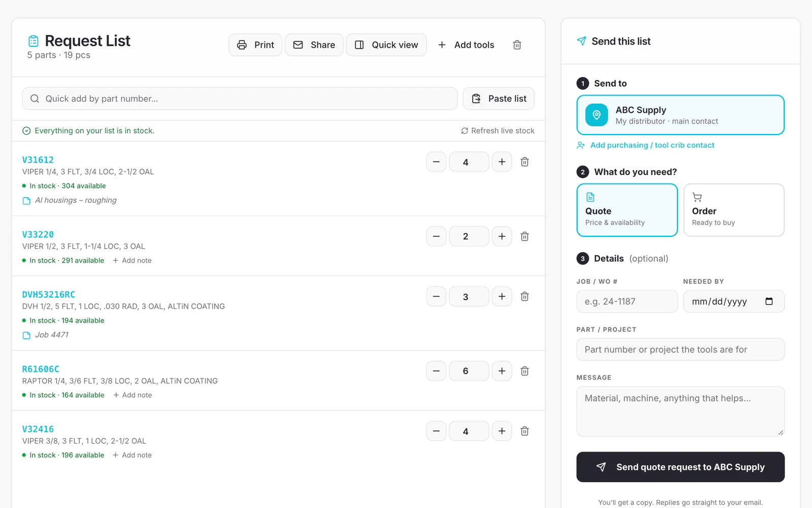Click quantity field of V32416

(469, 431)
